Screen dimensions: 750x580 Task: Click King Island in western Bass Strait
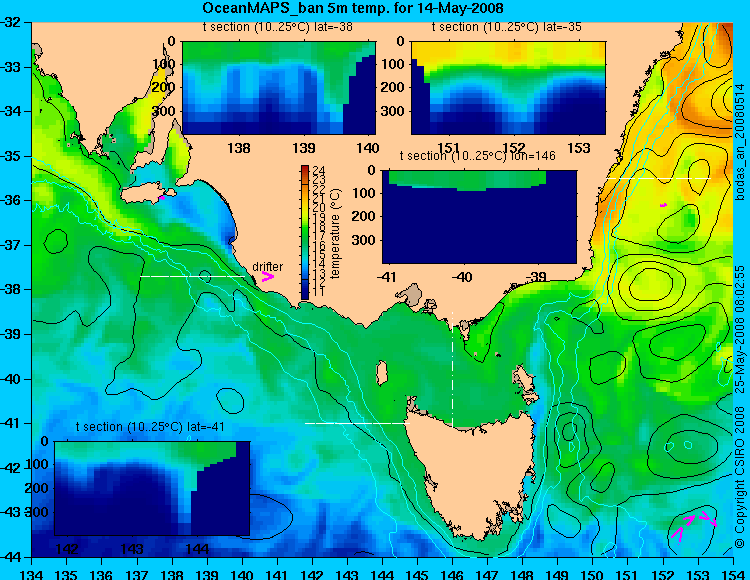(382, 373)
